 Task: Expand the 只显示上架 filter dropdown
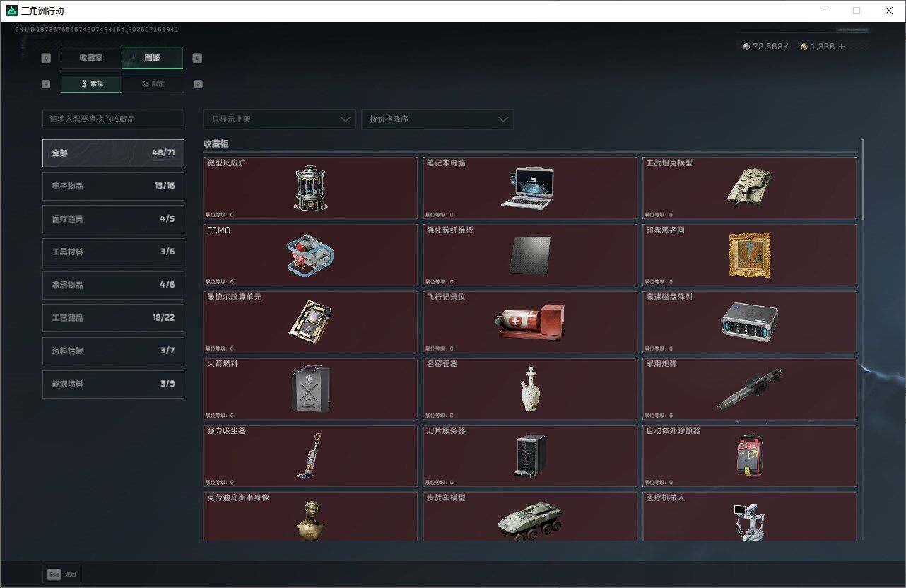click(279, 119)
